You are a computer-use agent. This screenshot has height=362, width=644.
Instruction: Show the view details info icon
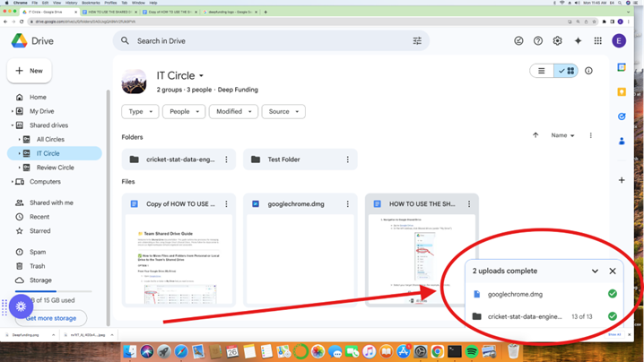click(588, 71)
